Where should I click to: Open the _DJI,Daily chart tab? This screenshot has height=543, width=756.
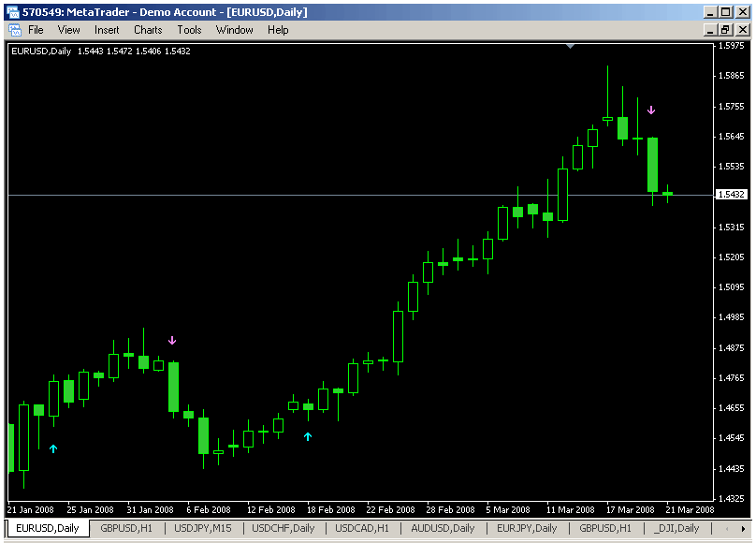tap(676, 529)
